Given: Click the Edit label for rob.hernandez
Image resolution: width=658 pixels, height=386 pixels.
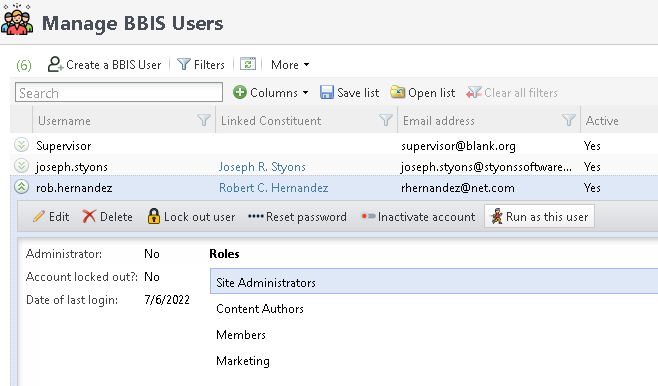Looking at the screenshot, I should click(59, 217).
